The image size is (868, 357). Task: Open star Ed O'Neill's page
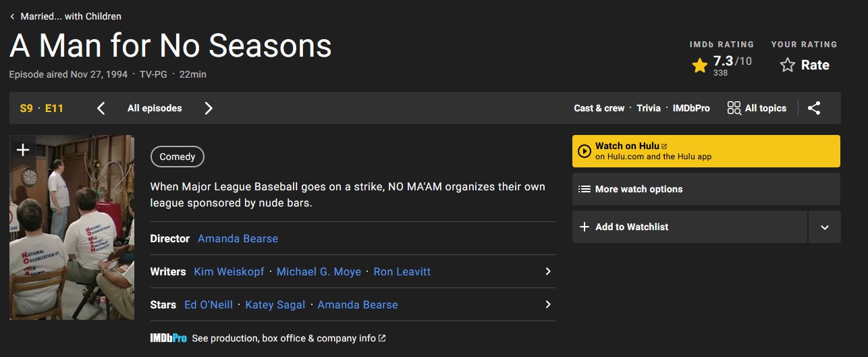tap(209, 304)
